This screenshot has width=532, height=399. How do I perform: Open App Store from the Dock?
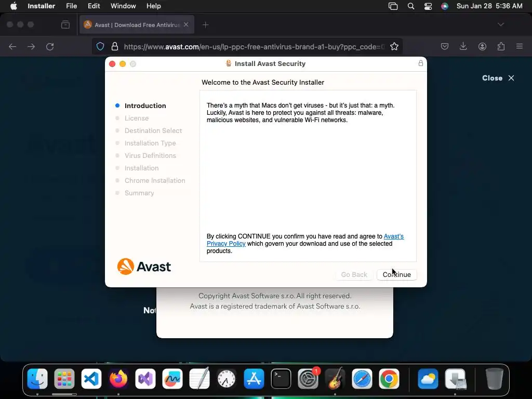coord(254,379)
